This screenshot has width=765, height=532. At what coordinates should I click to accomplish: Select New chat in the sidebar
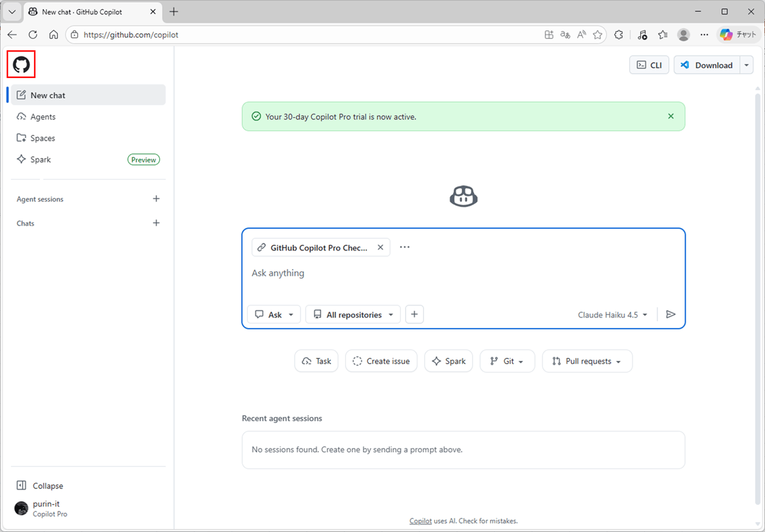(x=49, y=95)
